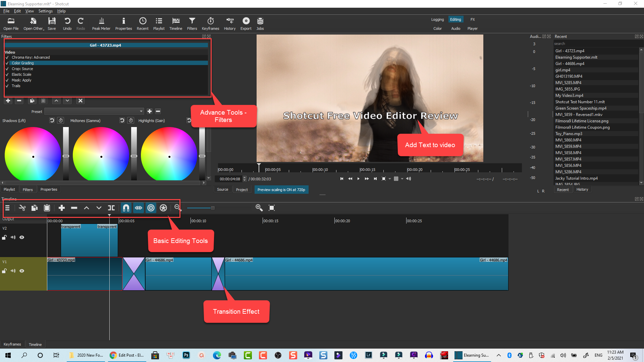Expand the zoom options arrow in player
The height and width of the screenshot is (362, 644).
point(390,179)
